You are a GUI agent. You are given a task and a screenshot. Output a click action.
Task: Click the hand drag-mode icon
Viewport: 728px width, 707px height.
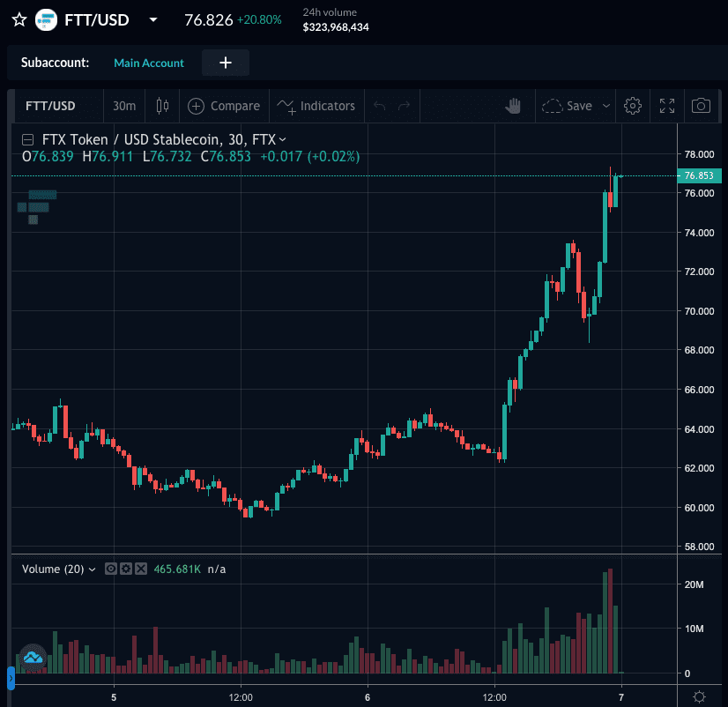click(x=513, y=106)
